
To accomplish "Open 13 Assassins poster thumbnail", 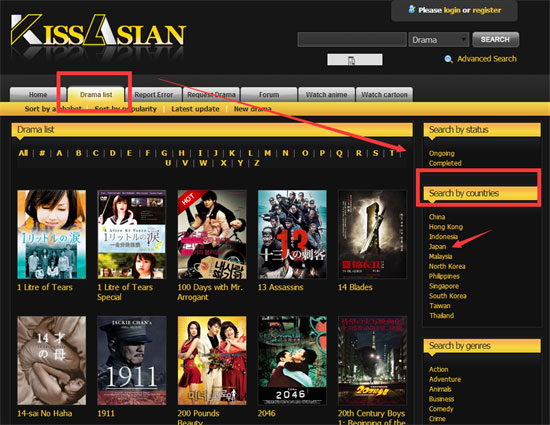I will 292,234.
